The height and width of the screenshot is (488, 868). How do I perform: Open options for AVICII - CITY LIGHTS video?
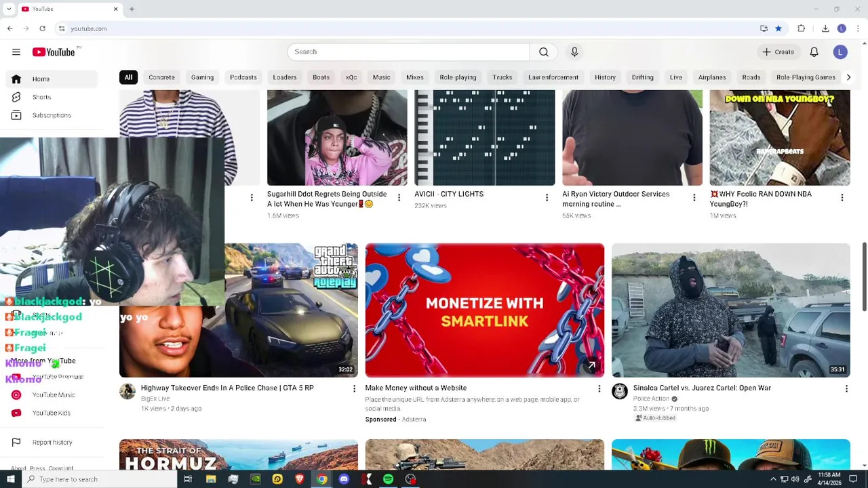click(547, 197)
